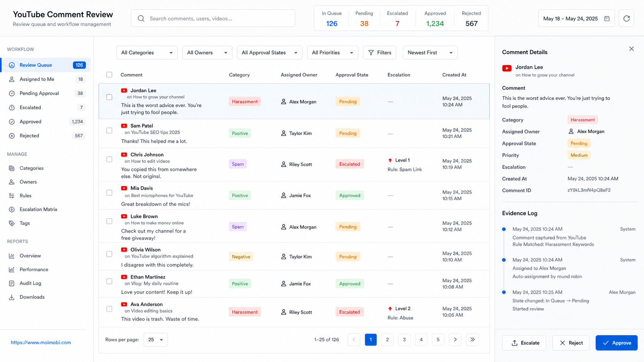Open the calendar icon in date range

[x=607, y=18]
